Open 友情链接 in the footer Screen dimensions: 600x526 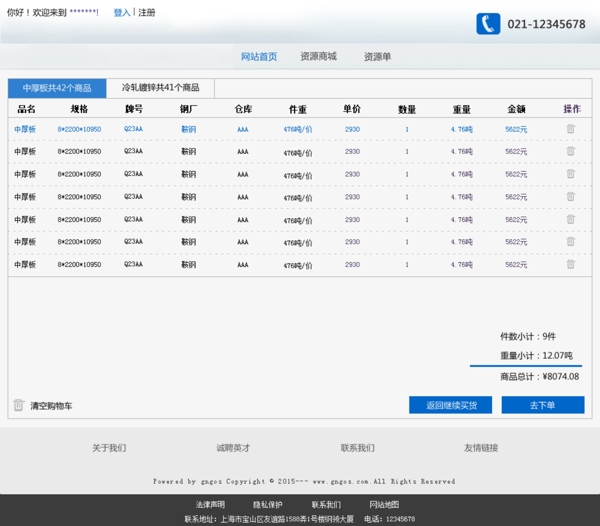pyautogui.click(x=481, y=448)
